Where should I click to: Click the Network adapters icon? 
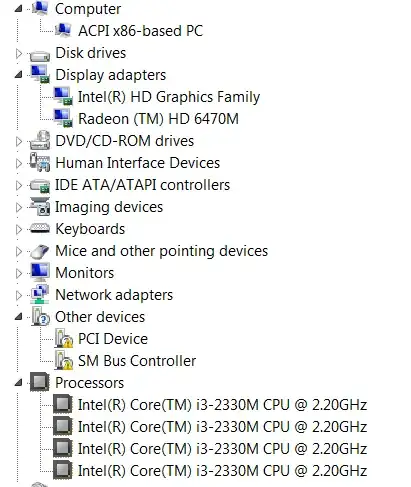(40, 294)
